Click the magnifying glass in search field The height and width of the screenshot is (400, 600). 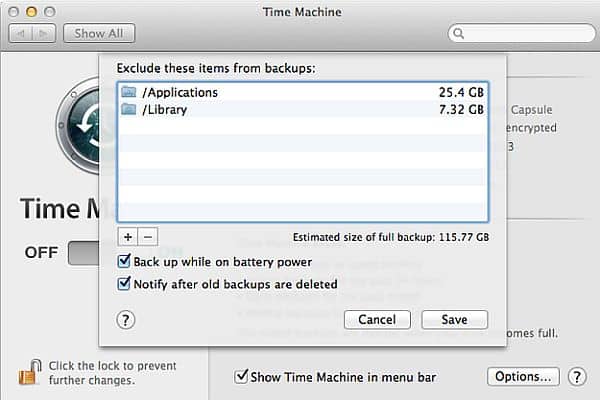point(458,34)
